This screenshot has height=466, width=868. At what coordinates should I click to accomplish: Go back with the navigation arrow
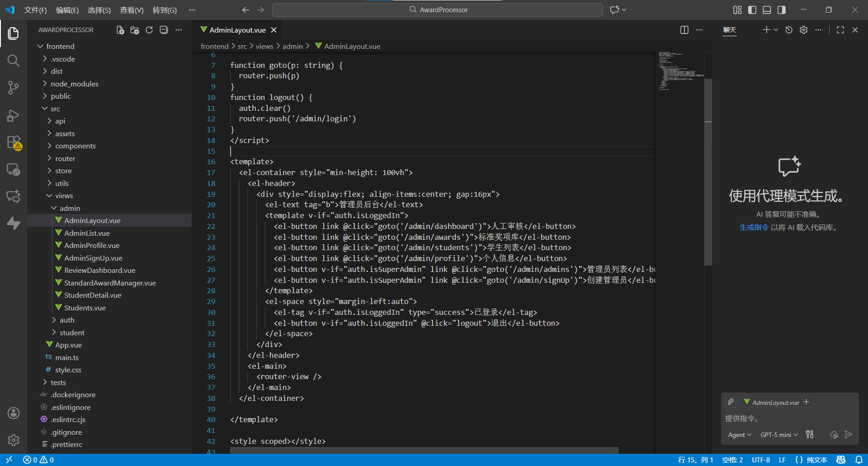point(245,10)
